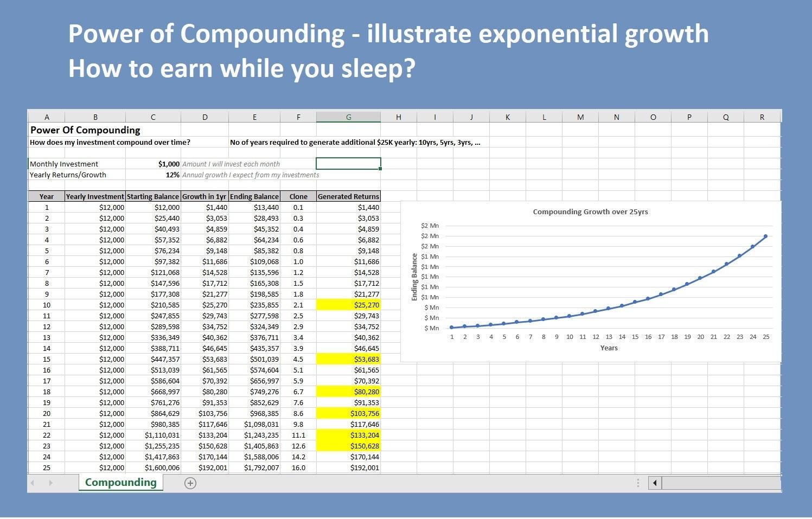Select the chart title Compounding Growth over 25yrs
Image resolution: width=812 pixels, height=519 pixels.
coord(591,212)
